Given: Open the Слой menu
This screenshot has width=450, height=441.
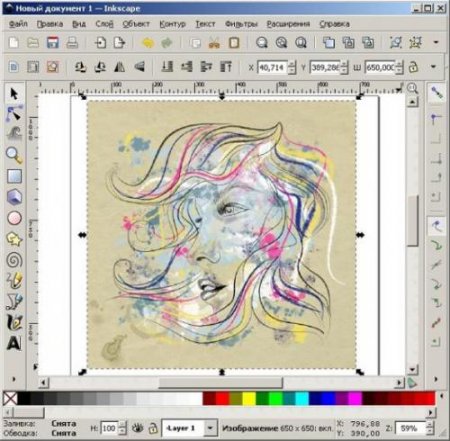Looking at the screenshot, I should pos(104,24).
